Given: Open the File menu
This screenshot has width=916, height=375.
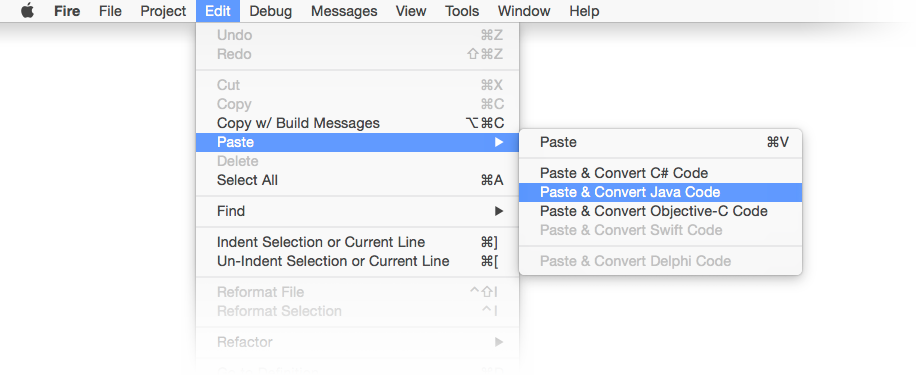Looking at the screenshot, I should tap(110, 11).
